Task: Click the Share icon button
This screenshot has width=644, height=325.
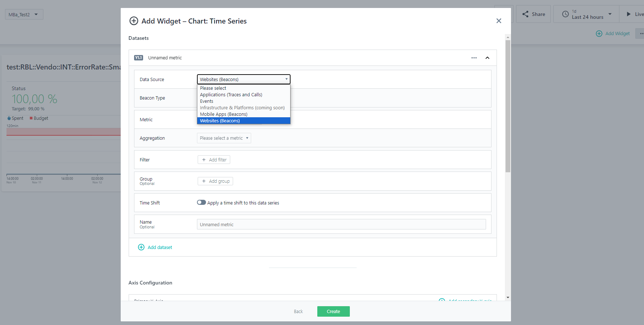Action: (x=525, y=14)
